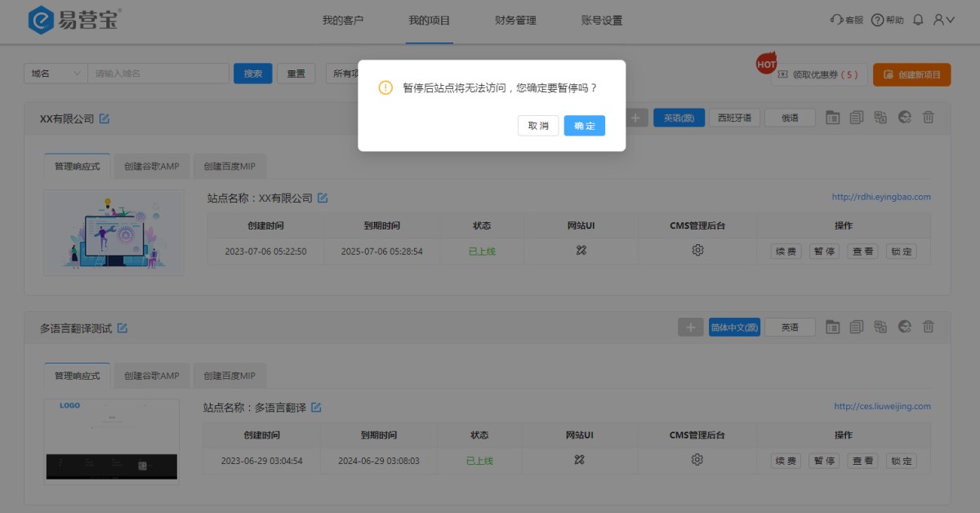Select the 创建谷歌AMP tab under XX有限公司

tap(152, 166)
